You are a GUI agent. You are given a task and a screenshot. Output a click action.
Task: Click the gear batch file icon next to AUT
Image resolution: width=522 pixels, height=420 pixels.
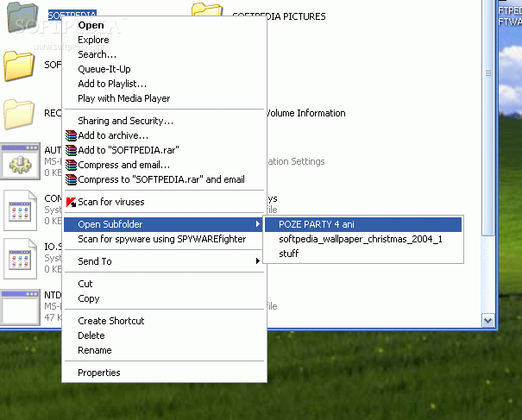coord(20,161)
